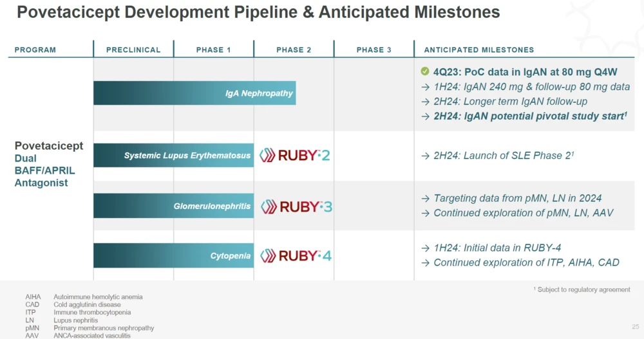644x339 pixels.
Task: Click the slide title Povetacicept Development Pipeline
Action: click(x=258, y=12)
